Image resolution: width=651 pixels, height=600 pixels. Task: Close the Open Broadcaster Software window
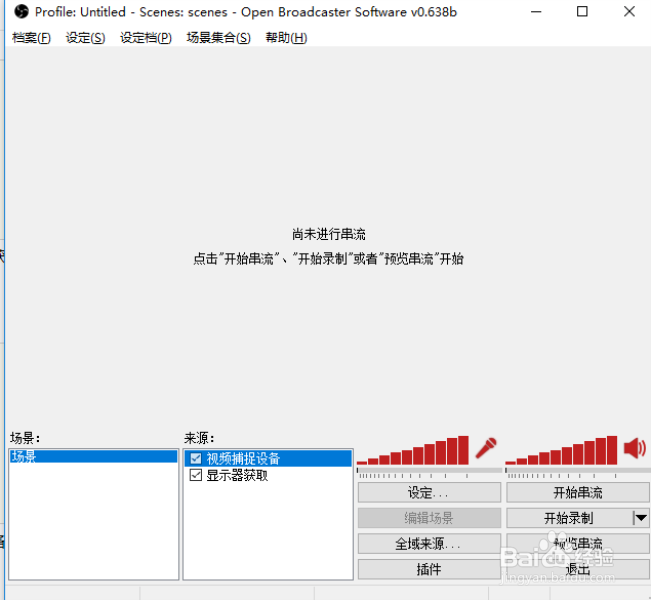[629, 12]
